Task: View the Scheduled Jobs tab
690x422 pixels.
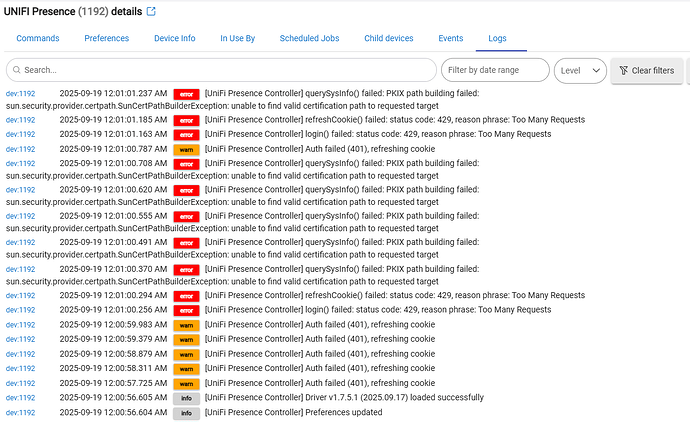Action: coord(309,38)
